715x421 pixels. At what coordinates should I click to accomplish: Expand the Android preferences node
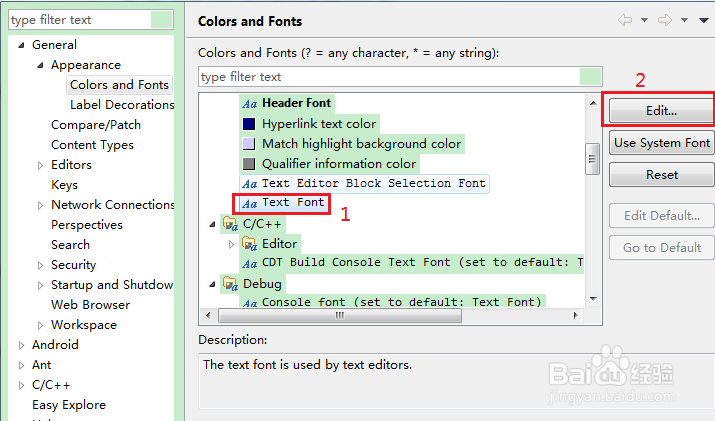[x=20, y=345]
